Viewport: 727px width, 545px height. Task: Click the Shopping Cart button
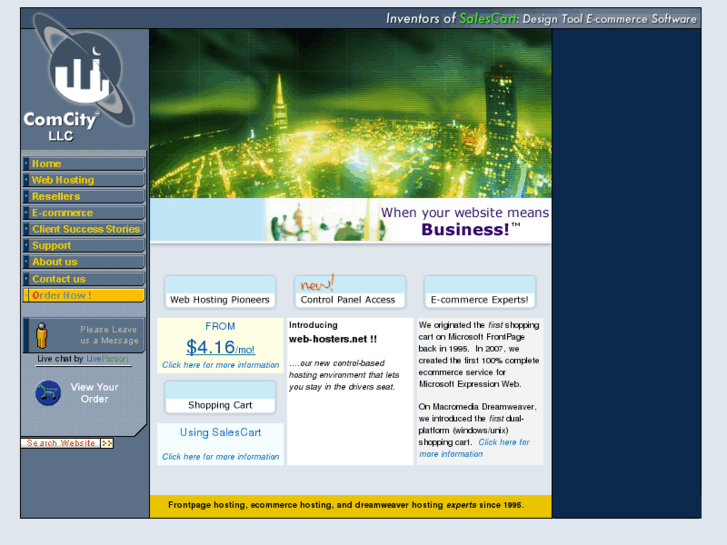[220, 398]
